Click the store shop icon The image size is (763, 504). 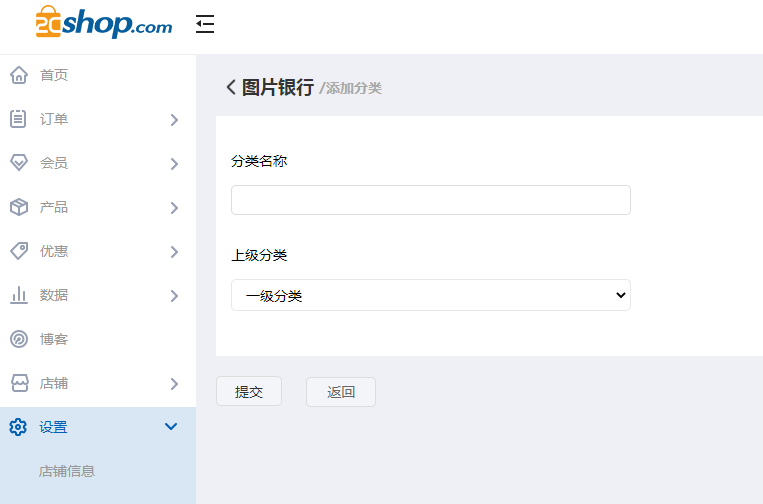coord(18,383)
